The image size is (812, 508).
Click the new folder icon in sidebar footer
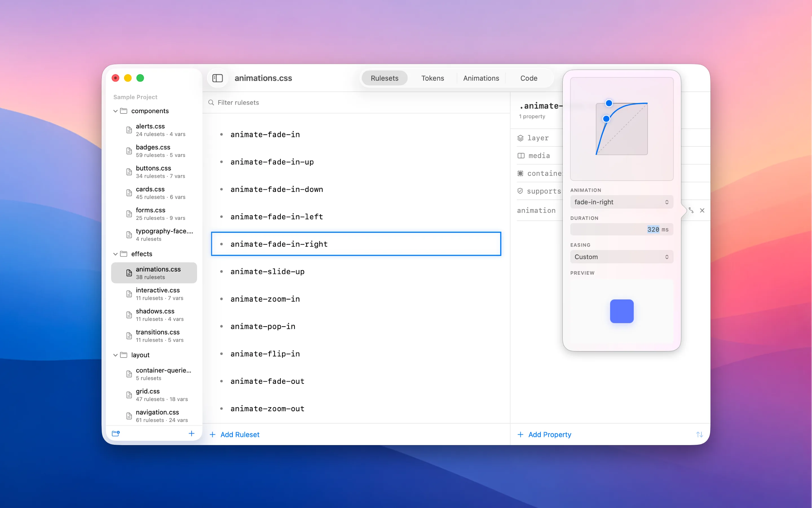click(116, 433)
